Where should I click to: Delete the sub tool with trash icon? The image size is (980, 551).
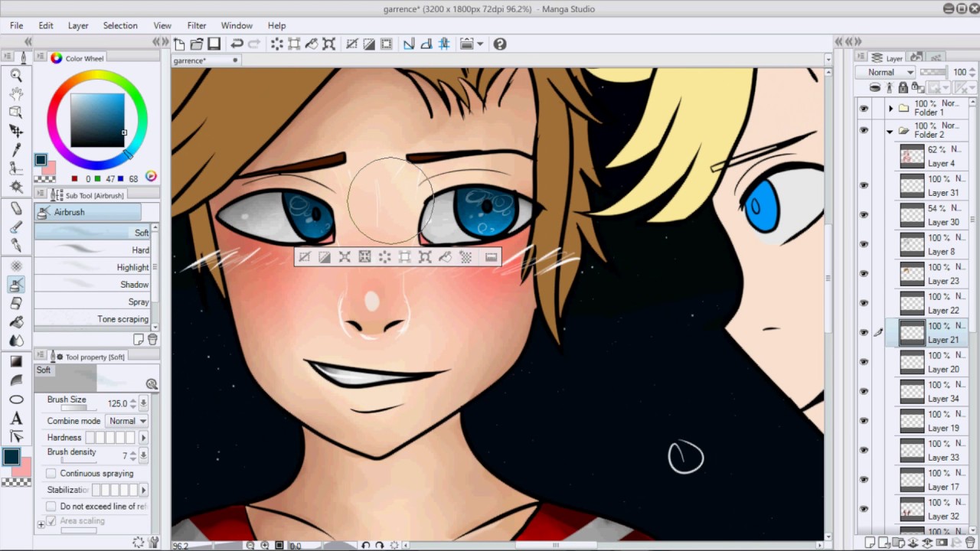tap(152, 339)
